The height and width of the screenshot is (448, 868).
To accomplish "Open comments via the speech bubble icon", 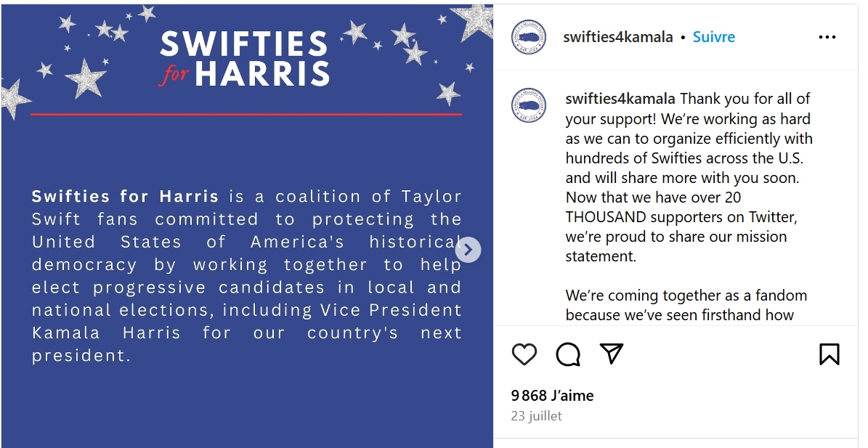I will pyautogui.click(x=568, y=354).
